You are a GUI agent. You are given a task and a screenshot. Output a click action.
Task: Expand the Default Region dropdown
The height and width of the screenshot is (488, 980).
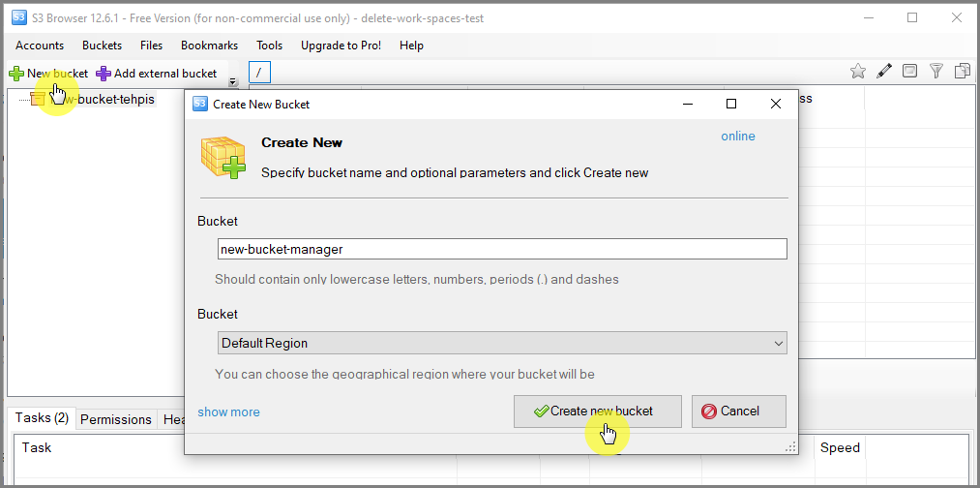[x=502, y=344]
